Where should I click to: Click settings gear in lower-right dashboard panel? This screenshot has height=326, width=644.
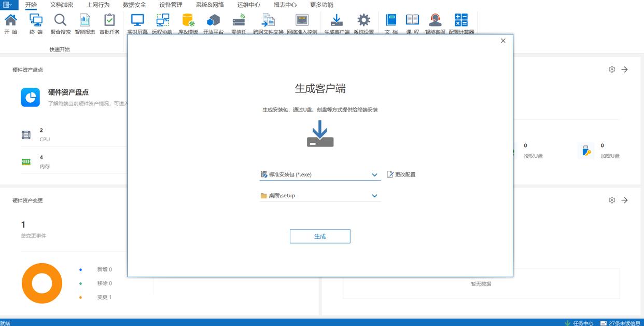pyautogui.click(x=612, y=200)
